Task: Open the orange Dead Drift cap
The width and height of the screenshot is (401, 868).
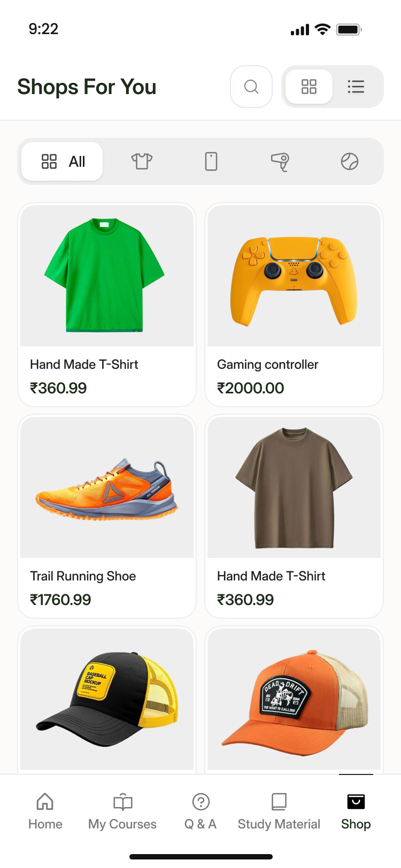Action: [x=294, y=698]
